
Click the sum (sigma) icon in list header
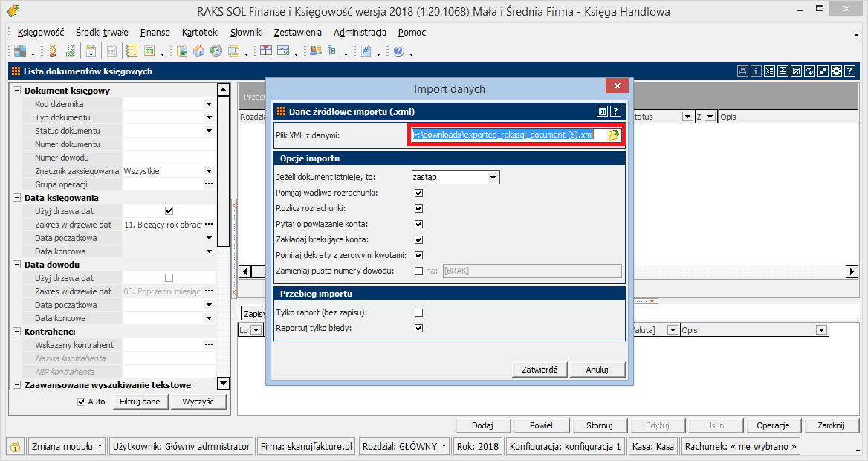click(x=783, y=71)
